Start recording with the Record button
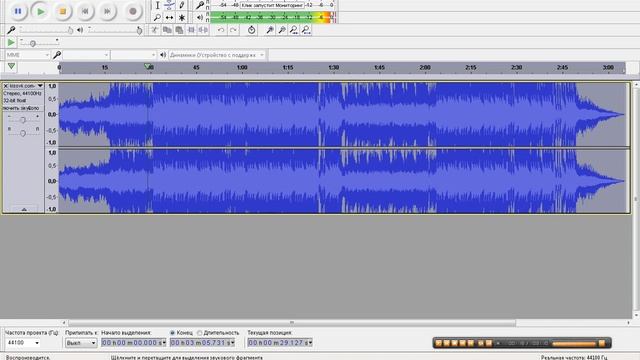This screenshot has width=640, height=360. (x=133, y=11)
